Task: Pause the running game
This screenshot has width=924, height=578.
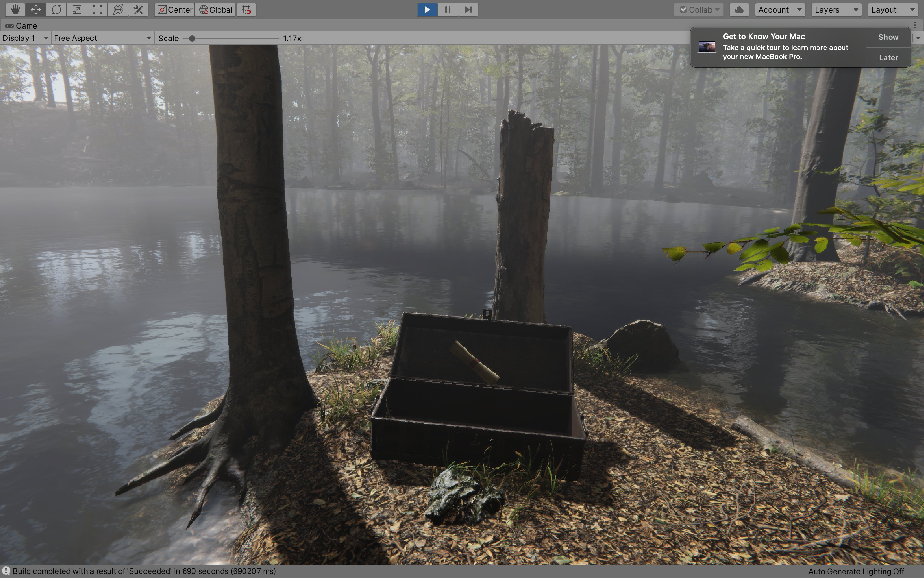Action: pyautogui.click(x=448, y=10)
